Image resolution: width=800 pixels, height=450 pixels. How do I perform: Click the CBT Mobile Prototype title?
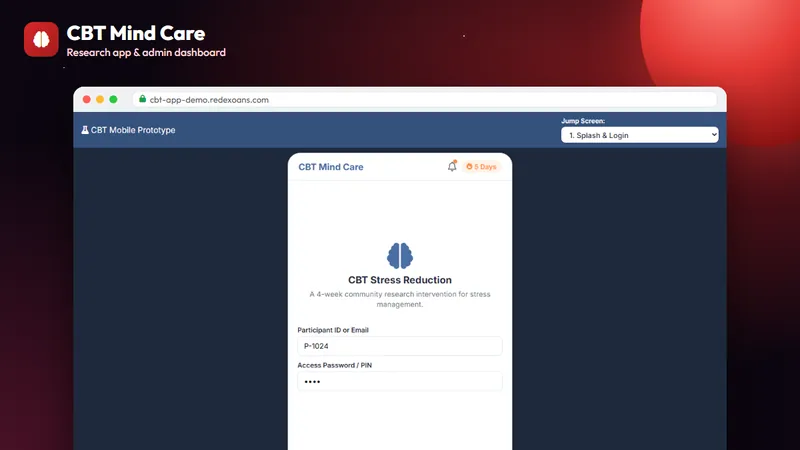pyautogui.click(x=133, y=130)
